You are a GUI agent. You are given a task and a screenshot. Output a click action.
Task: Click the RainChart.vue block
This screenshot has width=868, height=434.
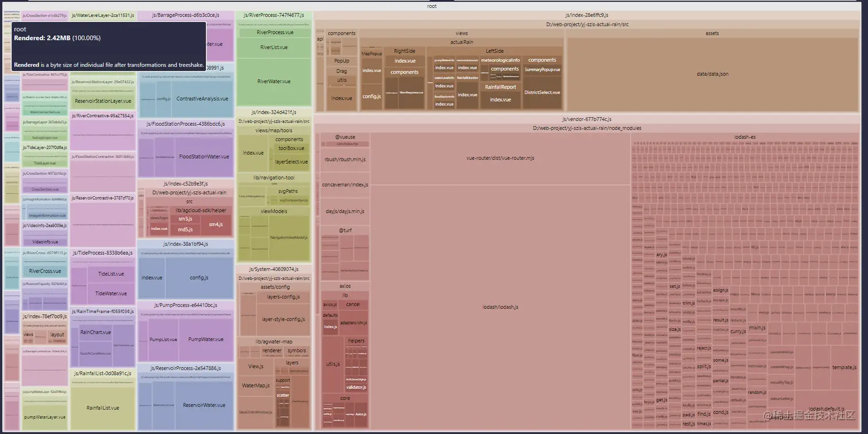pos(95,332)
